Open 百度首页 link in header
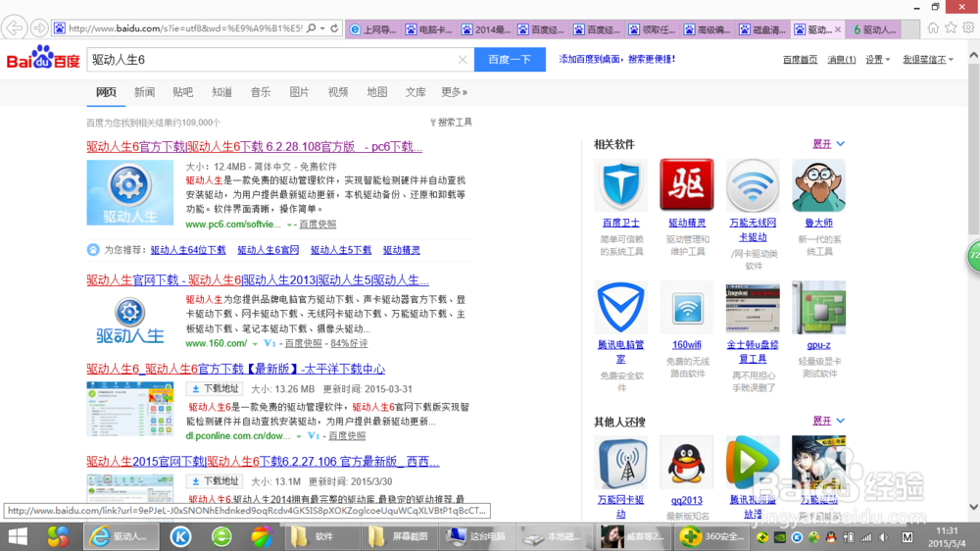The width and height of the screenshot is (980, 551). coord(800,60)
